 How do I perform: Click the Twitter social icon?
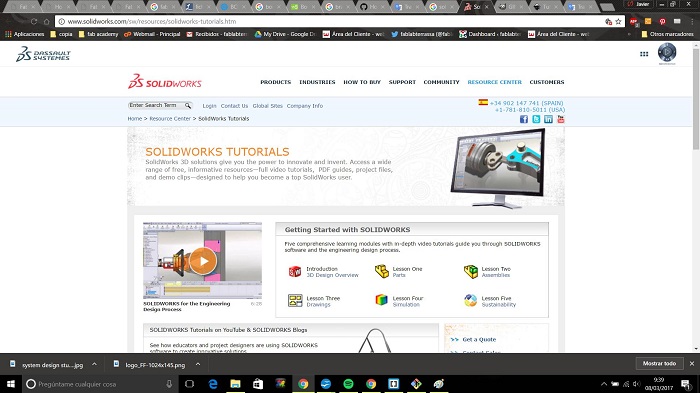tap(536, 119)
